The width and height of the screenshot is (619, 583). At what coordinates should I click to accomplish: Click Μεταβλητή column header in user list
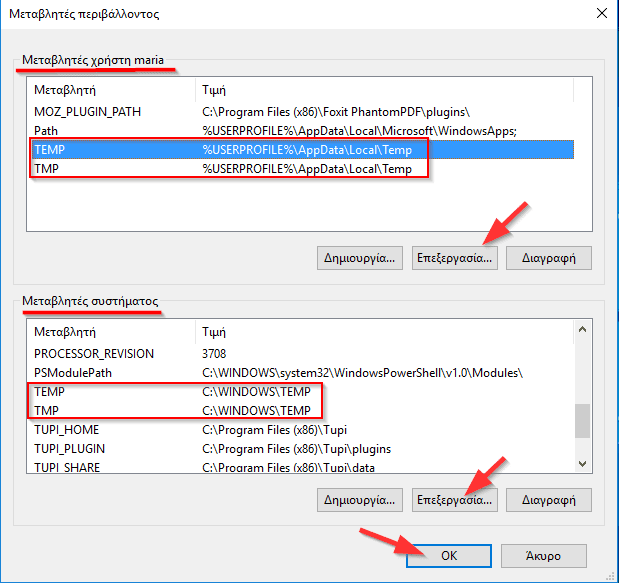pyautogui.click(x=111, y=90)
